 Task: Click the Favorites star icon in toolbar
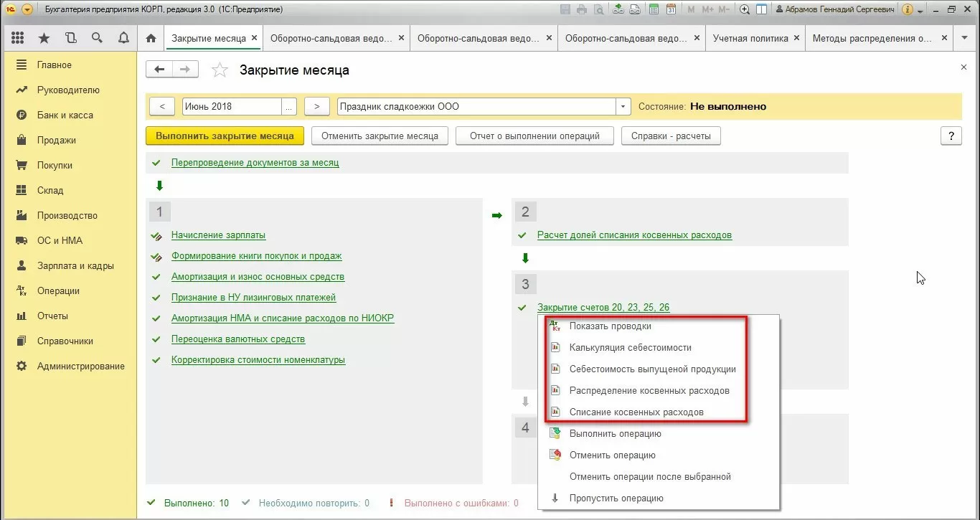(x=44, y=38)
